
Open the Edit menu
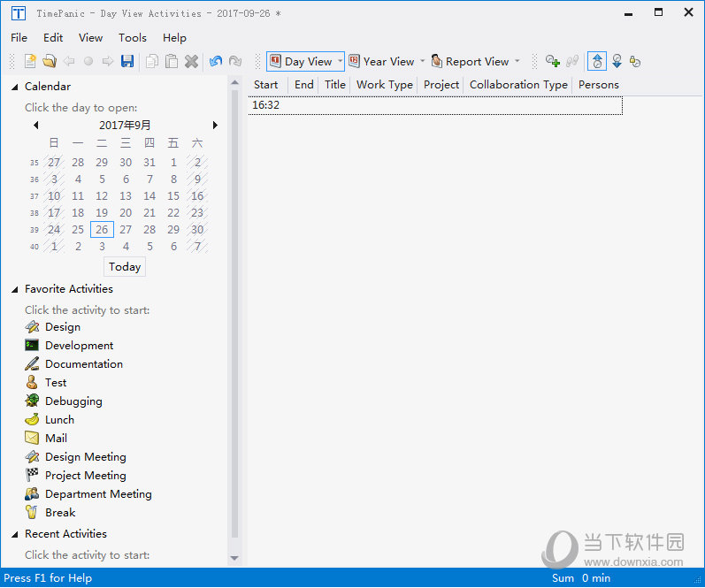(x=53, y=38)
